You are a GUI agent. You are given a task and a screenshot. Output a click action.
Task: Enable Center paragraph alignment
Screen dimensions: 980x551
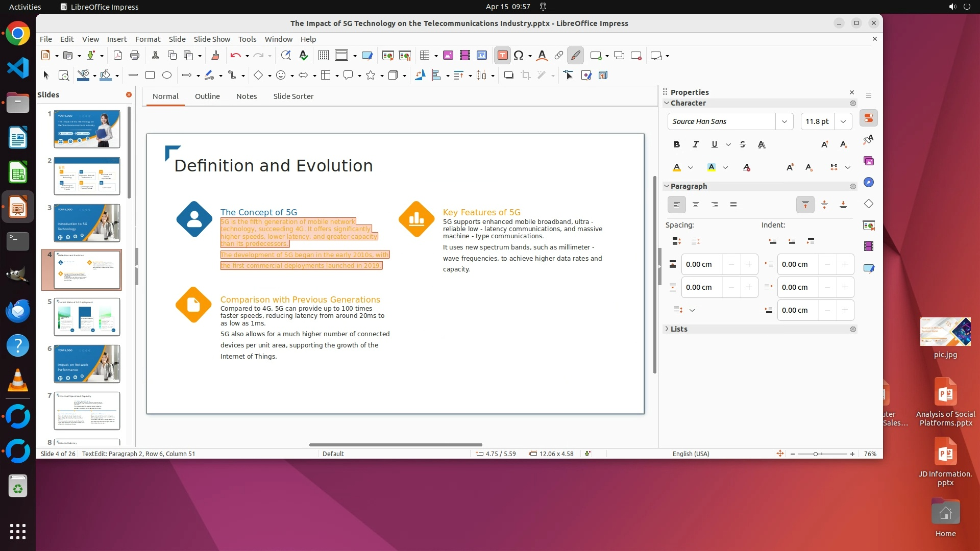[x=695, y=205]
